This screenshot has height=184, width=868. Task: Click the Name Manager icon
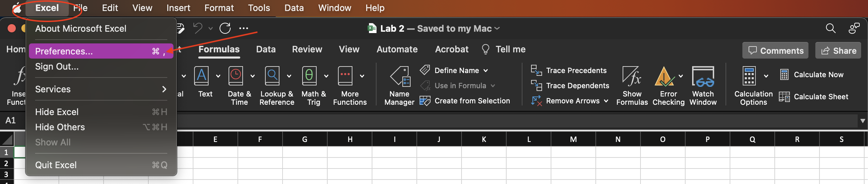399,76
